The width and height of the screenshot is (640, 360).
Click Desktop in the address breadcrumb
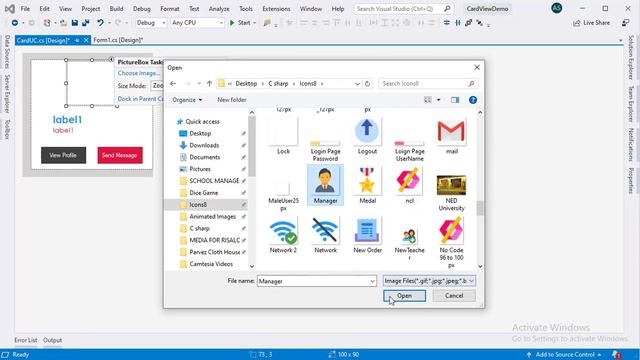[246, 84]
